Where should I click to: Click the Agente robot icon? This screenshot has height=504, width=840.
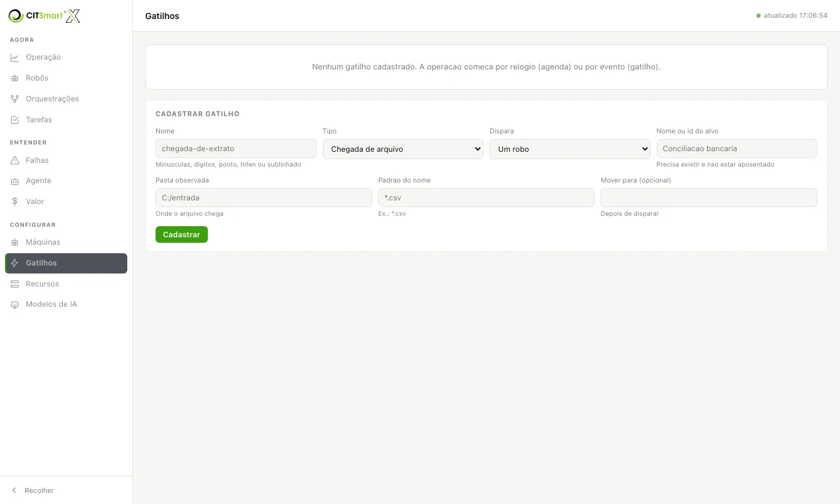click(15, 181)
